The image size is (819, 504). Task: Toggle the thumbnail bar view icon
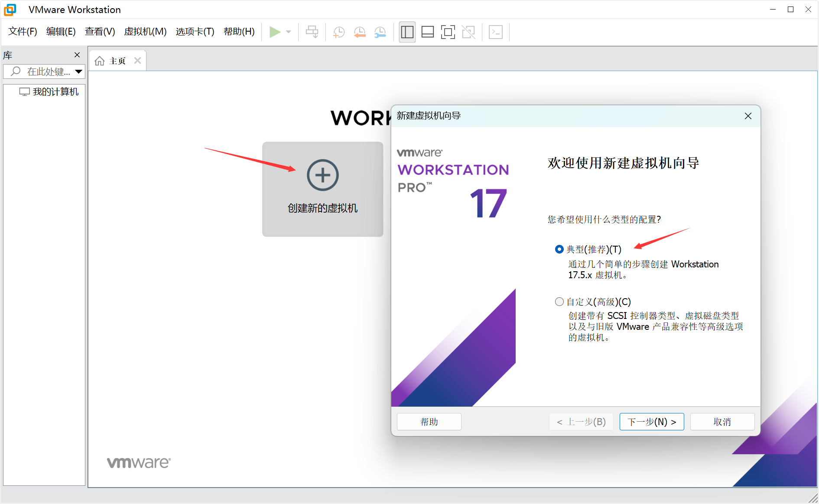tap(428, 32)
